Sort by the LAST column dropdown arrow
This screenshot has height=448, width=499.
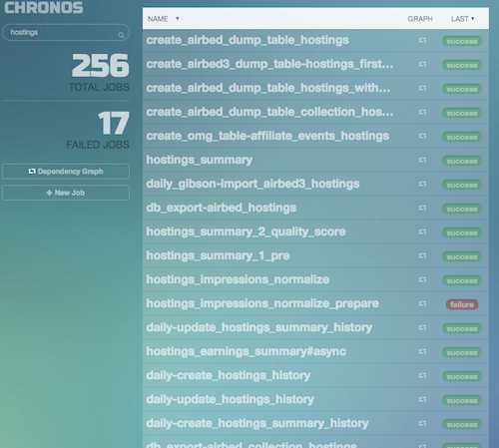(472, 19)
